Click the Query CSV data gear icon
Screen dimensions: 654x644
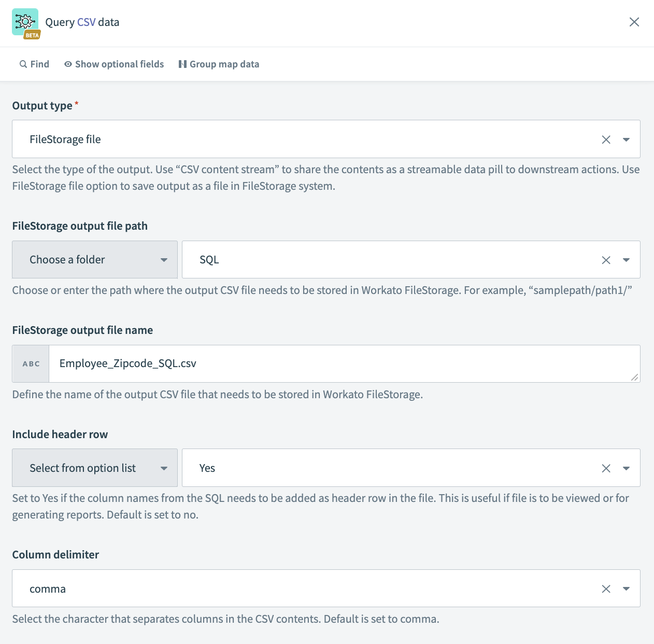(25, 22)
